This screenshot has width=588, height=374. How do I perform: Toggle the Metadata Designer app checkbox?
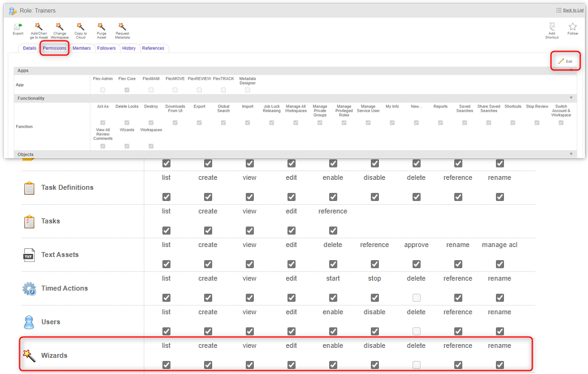pyautogui.click(x=248, y=90)
